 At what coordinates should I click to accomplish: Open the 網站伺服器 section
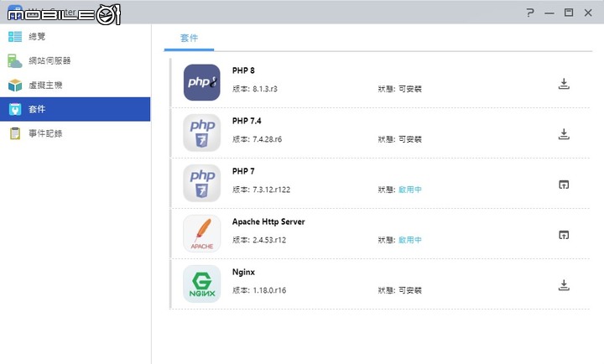pos(75,61)
